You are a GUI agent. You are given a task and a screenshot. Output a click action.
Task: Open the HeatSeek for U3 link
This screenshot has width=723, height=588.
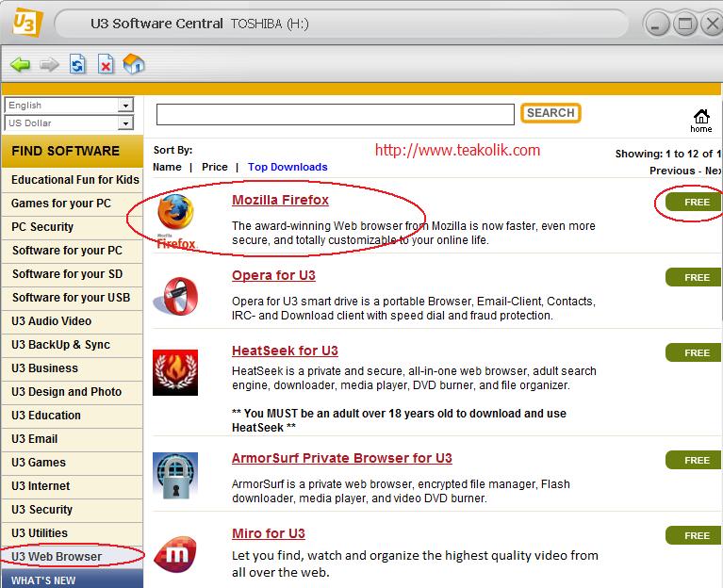[285, 351]
